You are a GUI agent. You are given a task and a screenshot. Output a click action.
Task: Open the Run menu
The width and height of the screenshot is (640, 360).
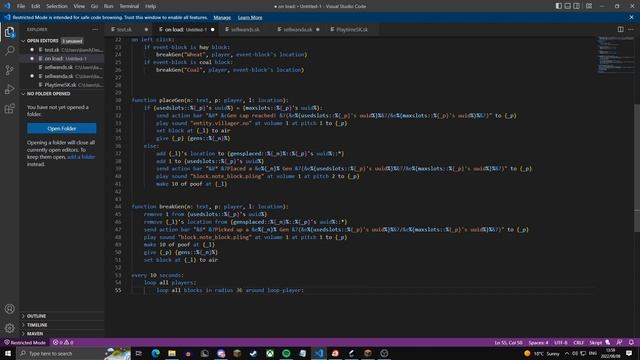point(109,6)
